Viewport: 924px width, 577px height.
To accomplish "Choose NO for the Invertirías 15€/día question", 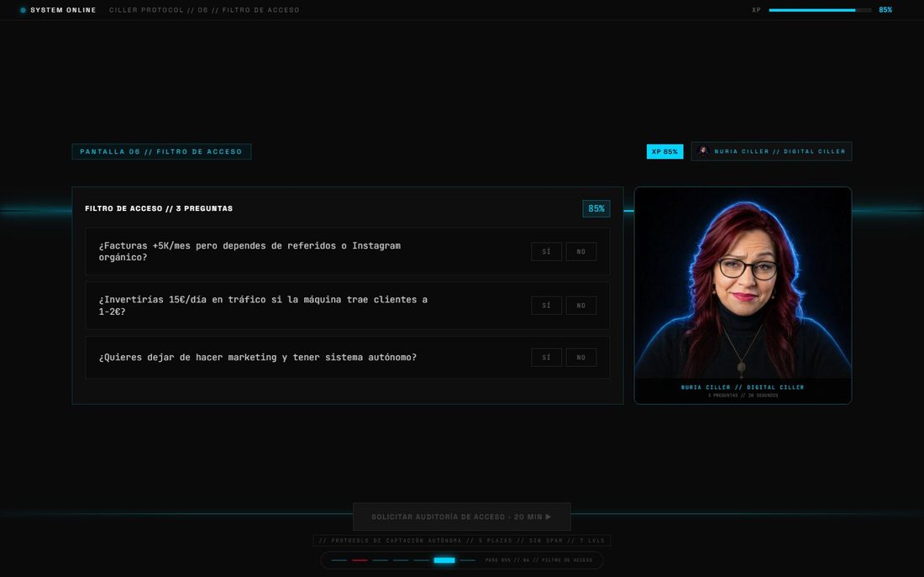I will [581, 305].
